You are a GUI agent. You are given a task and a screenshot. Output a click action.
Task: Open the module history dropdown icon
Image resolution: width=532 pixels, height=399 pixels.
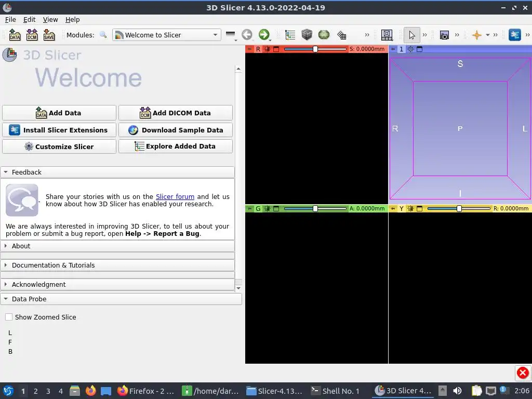(231, 35)
